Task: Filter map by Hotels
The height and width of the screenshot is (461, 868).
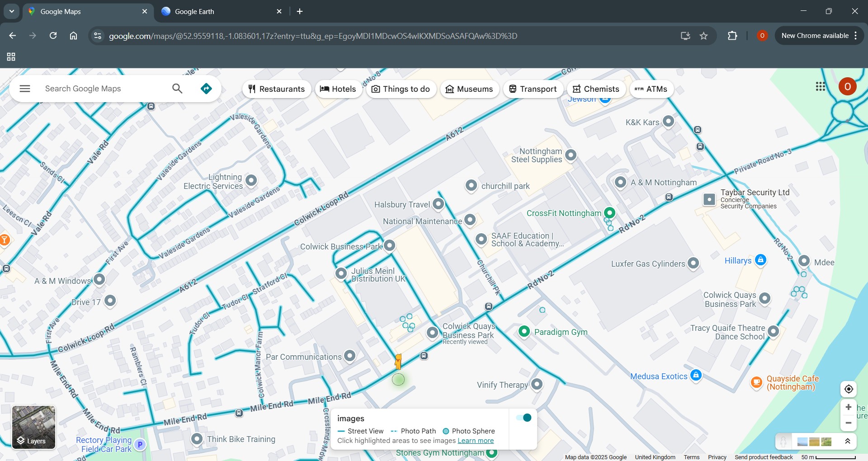Action: [338, 89]
